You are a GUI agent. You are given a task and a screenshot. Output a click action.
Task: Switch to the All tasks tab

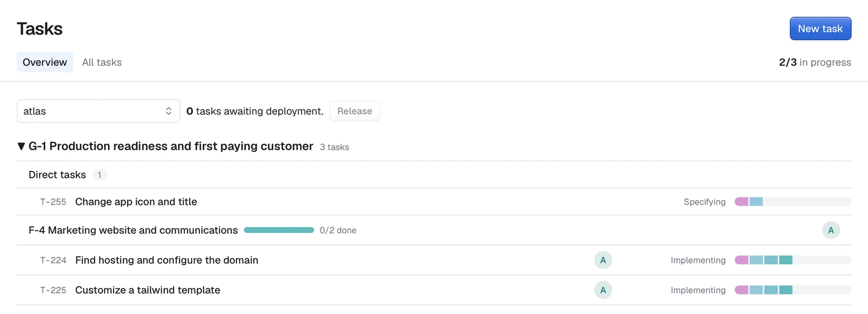coord(102,62)
